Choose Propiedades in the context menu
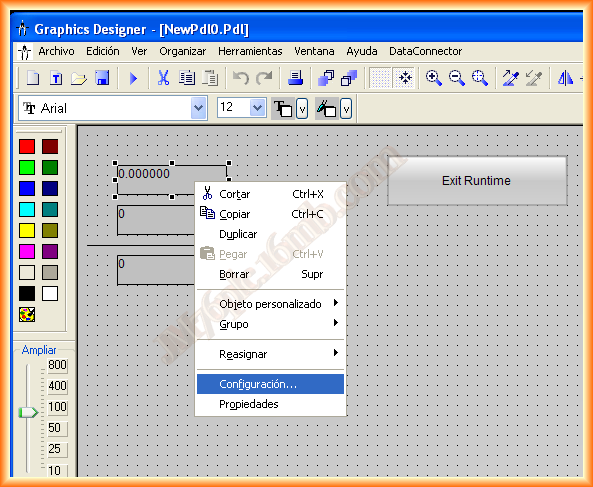 [270, 404]
